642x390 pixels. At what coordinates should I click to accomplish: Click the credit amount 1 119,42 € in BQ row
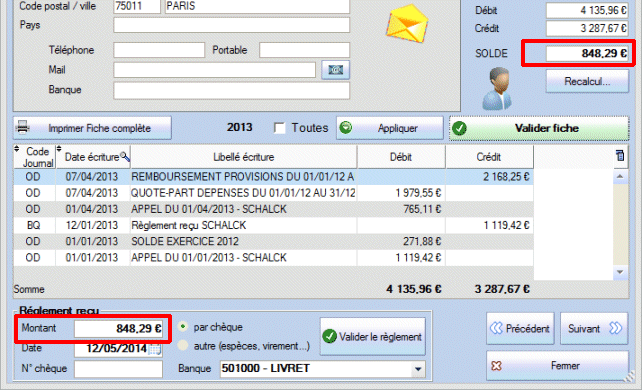tap(506, 225)
